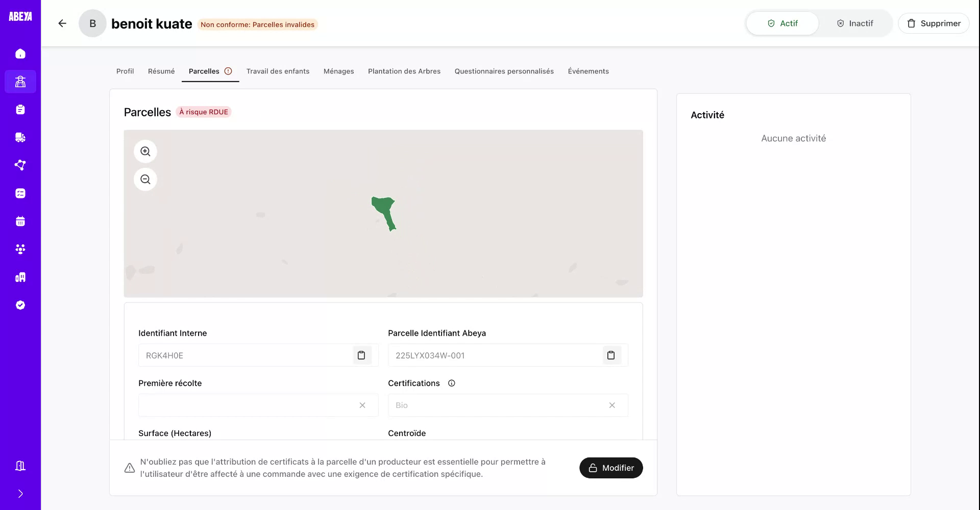
Task: Click the zoom-in control on the map
Action: (145, 151)
